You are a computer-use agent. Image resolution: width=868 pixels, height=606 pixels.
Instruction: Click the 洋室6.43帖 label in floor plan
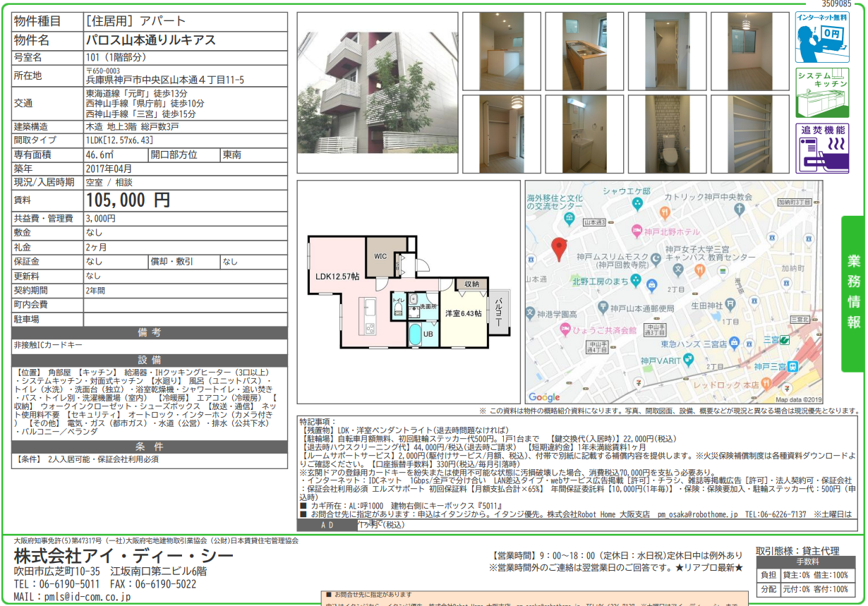pos(463,313)
